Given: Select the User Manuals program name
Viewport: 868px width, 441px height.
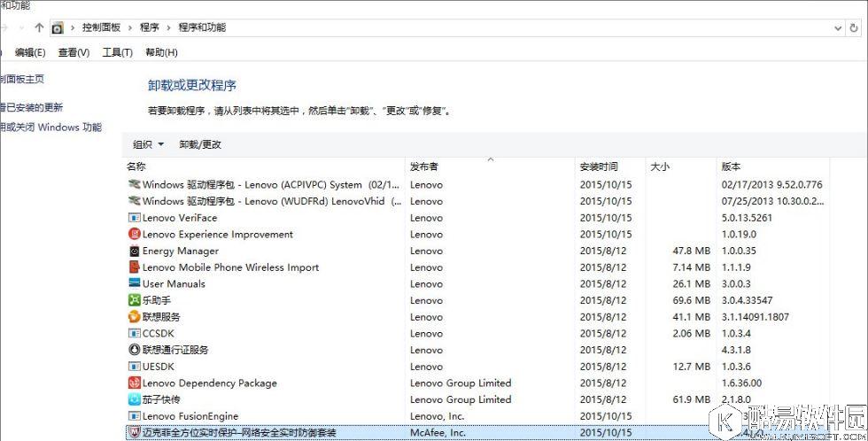Looking at the screenshot, I should [174, 284].
